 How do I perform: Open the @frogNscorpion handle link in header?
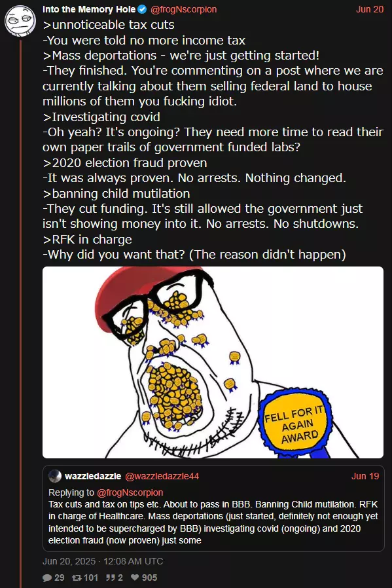(x=184, y=9)
